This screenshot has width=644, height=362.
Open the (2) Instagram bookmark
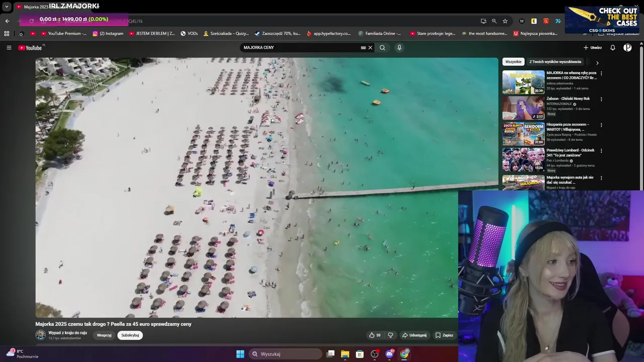click(108, 34)
